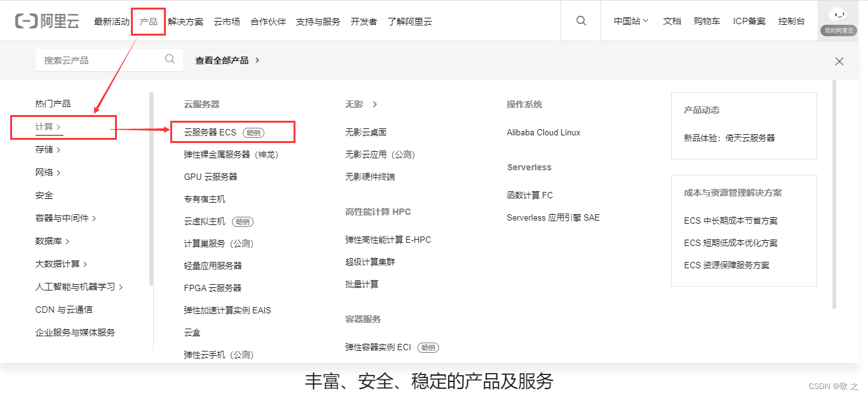
Task: Open the 开发者 menu
Action: pos(364,22)
